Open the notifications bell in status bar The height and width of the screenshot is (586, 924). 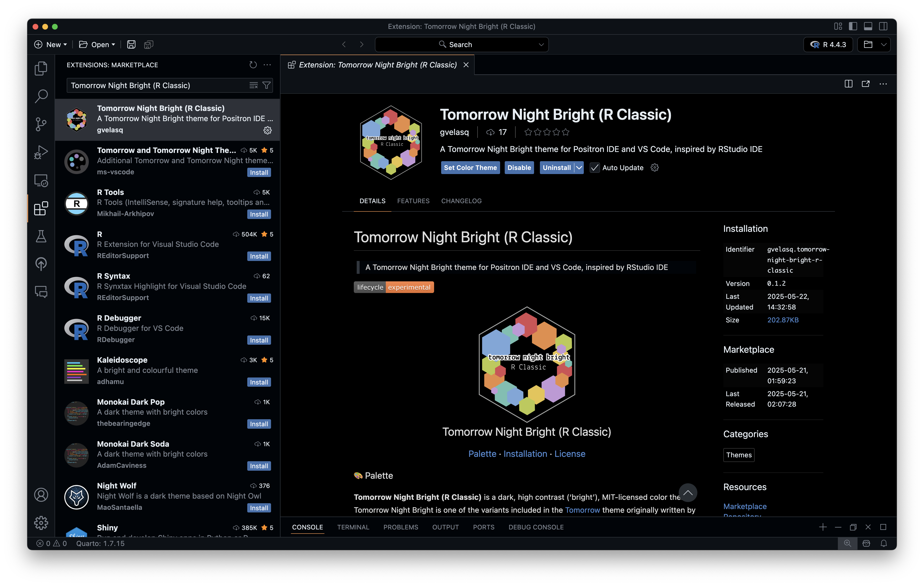(884, 543)
